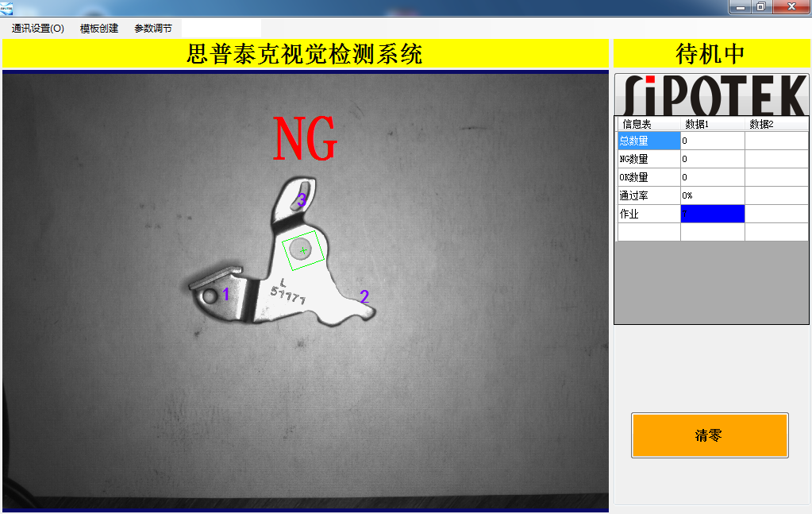Minimize the inspection system window
The height and width of the screenshot is (514, 812).
(x=741, y=6)
